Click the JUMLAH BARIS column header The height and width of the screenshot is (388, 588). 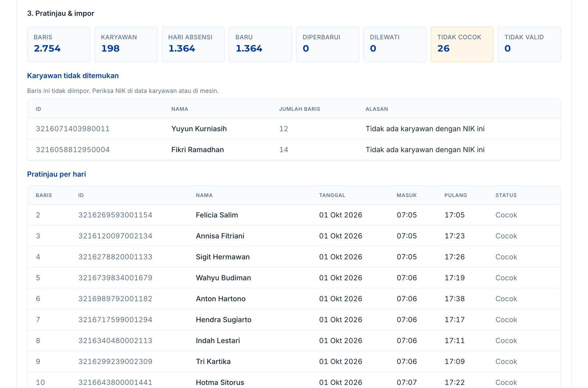tap(300, 109)
